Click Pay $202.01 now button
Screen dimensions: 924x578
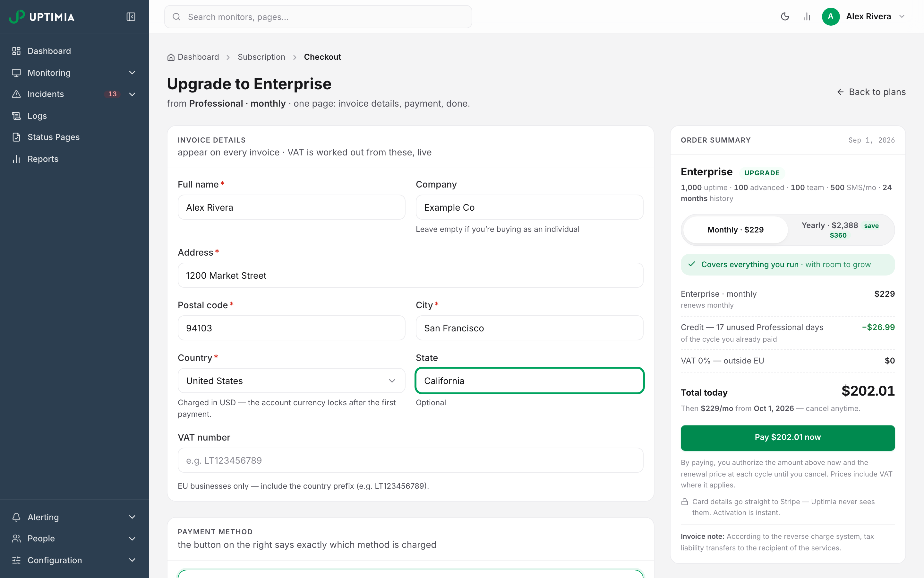[x=788, y=437]
